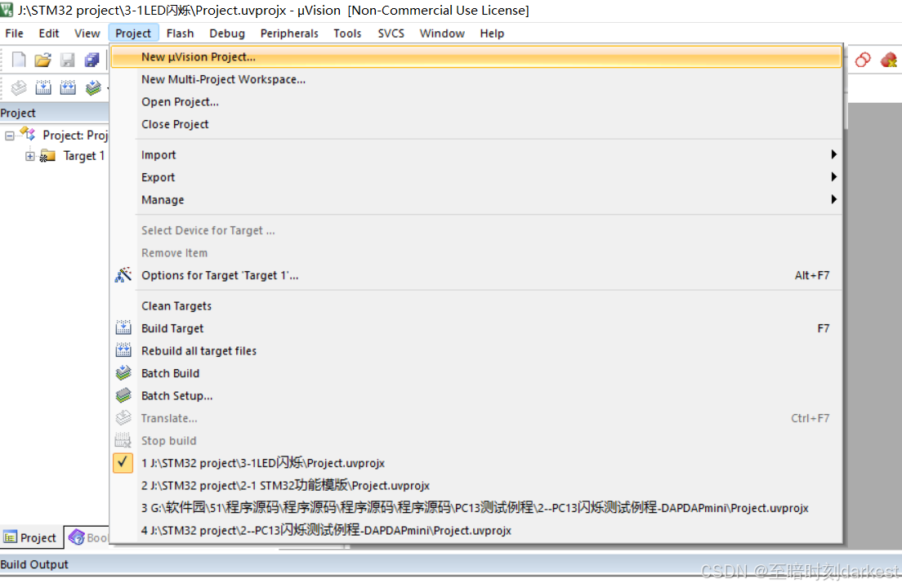
Task: Open recent project 4 PC13 DAPDAPmini
Action: click(477, 531)
